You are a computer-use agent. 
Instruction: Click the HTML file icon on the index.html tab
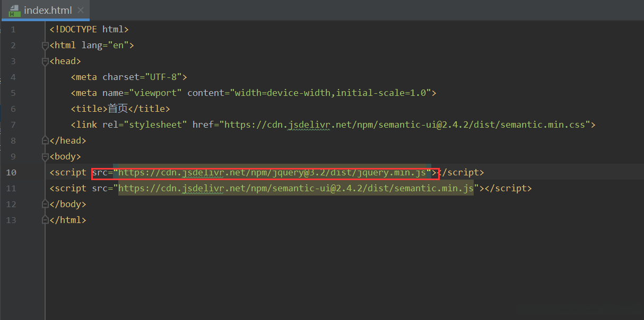(x=15, y=11)
